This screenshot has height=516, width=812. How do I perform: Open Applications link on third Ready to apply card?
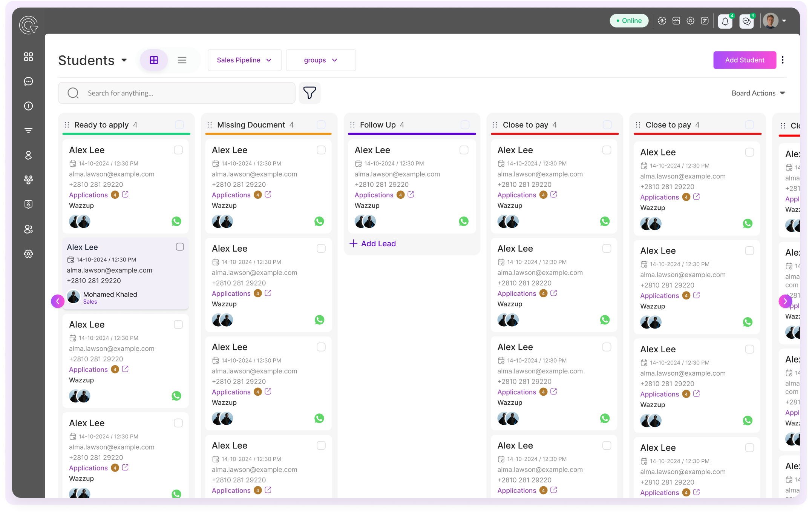pos(88,370)
